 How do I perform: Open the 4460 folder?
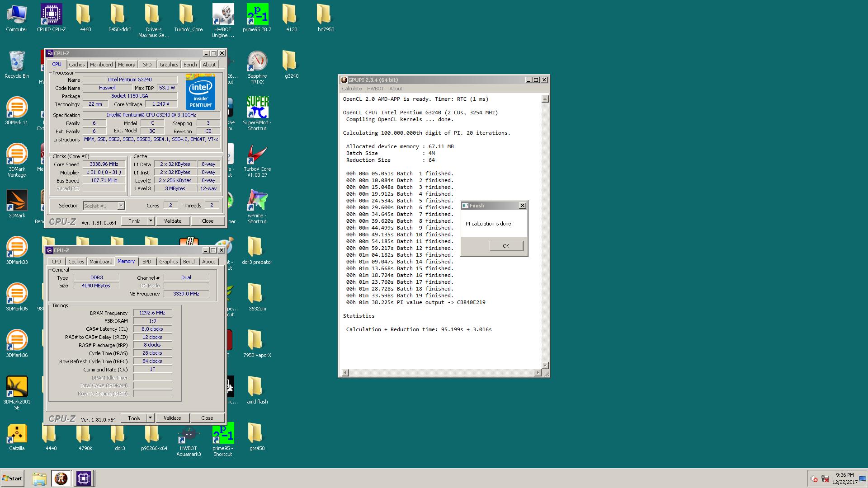click(85, 18)
